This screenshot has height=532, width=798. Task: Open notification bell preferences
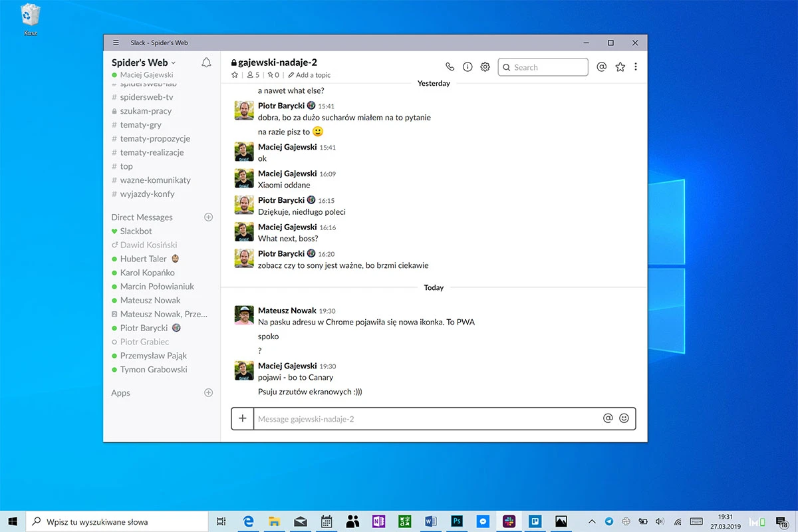[206, 63]
